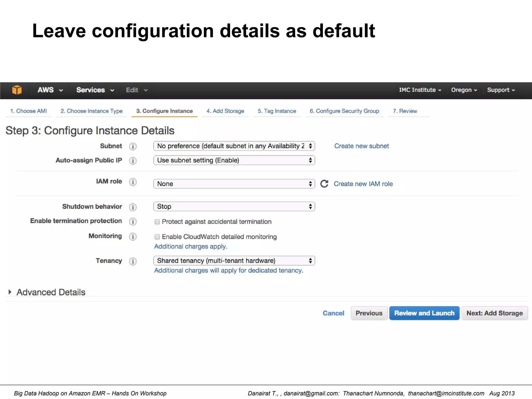Viewport: 532px width, 399px height.
Task: Click Create new IAM role link
Action: [x=363, y=184]
